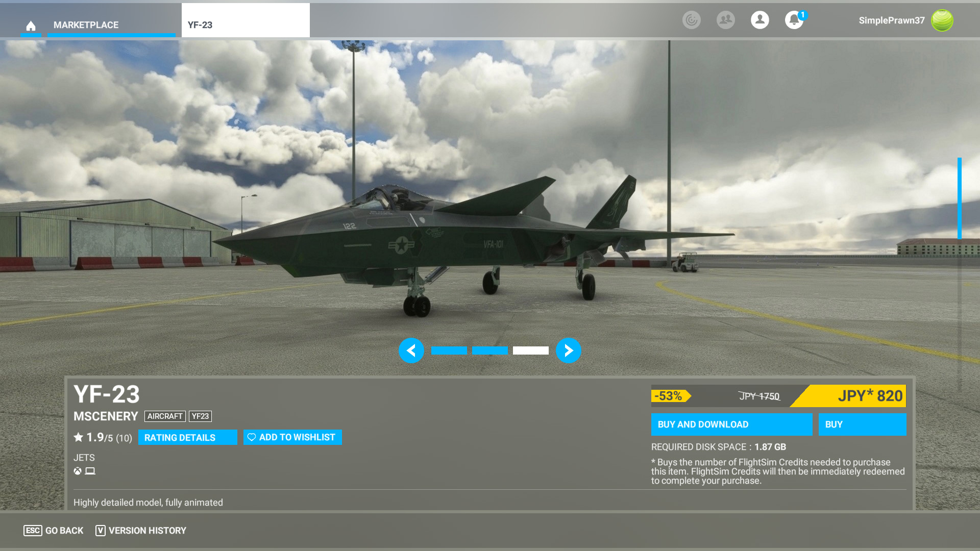
Task: Click the Xbox platform icon under JETS
Action: pos(78,471)
